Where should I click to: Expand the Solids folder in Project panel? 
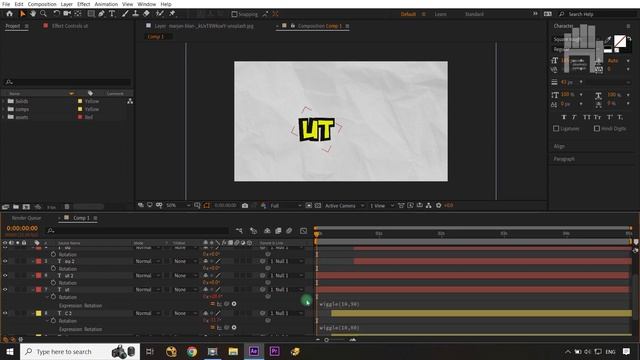coord(4,101)
